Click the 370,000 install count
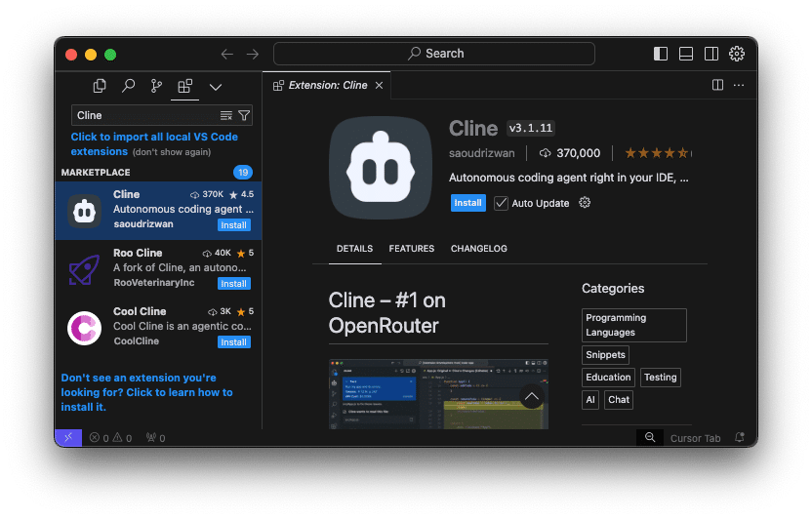The image size is (812, 519). tap(570, 153)
